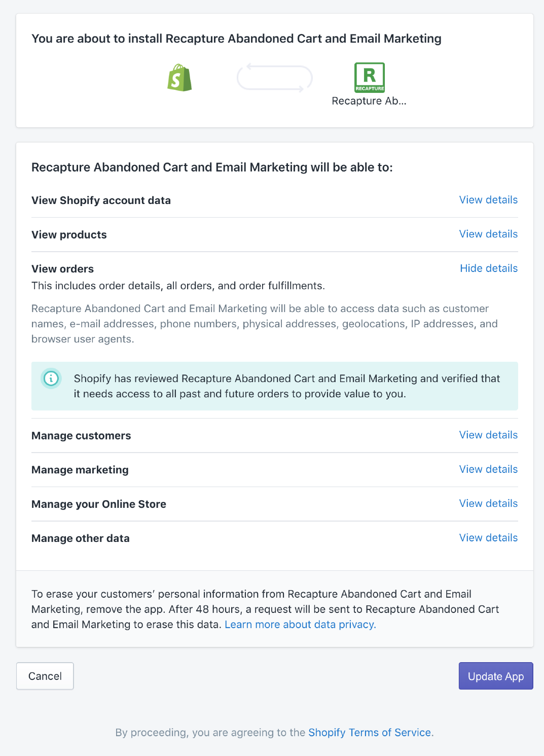Click the Shopify has reviewed notice banner
544x756 pixels.
click(286, 386)
